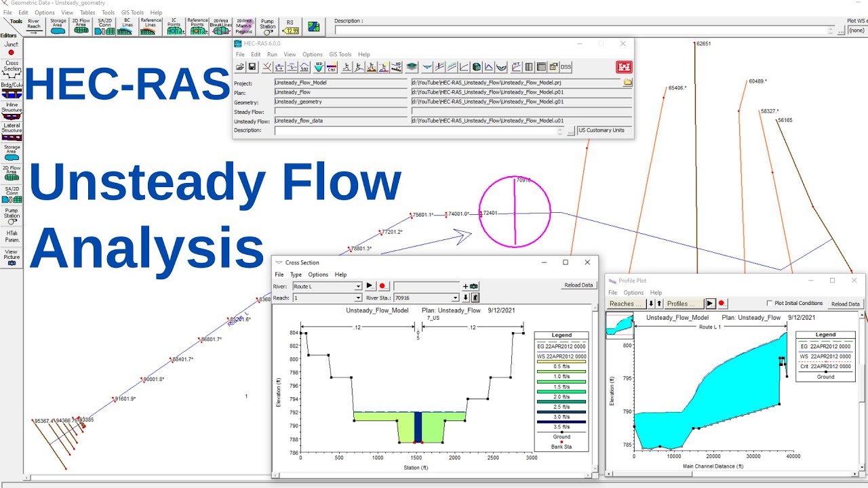This screenshot has width=868, height=488.
Task: Open the Profiles selector in Profile Plot
Action: [x=684, y=304]
